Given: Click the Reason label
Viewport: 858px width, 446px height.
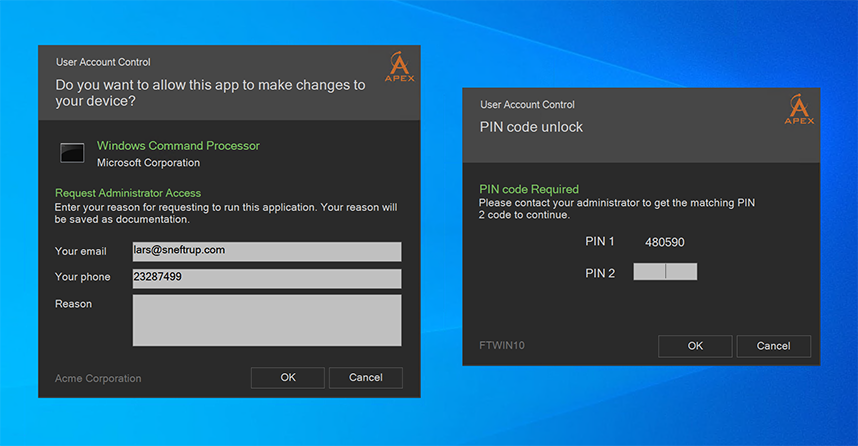Looking at the screenshot, I should (x=73, y=304).
